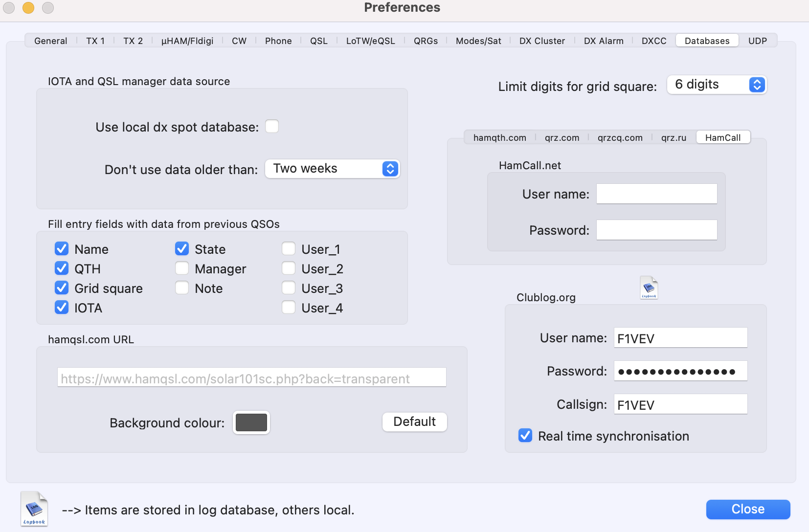Click the Logbook icon in bottom-left corner
Image resolution: width=809 pixels, height=532 pixels.
[x=34, y=509]
